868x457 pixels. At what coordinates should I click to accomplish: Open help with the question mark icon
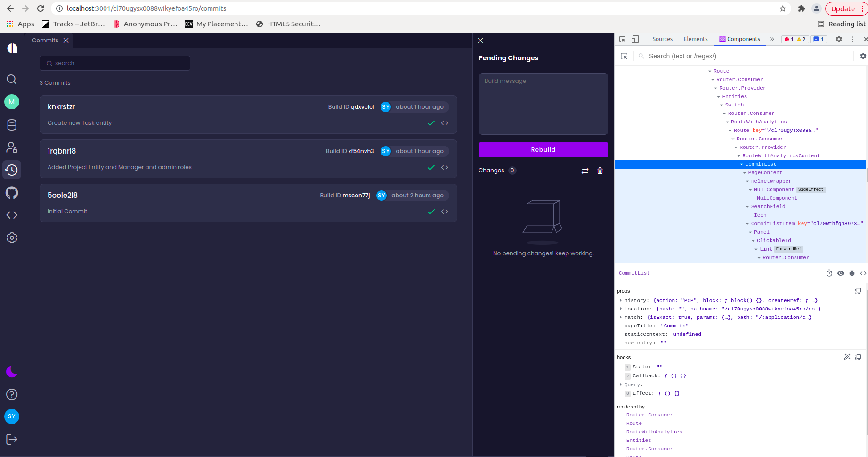(x=12, y=394)
